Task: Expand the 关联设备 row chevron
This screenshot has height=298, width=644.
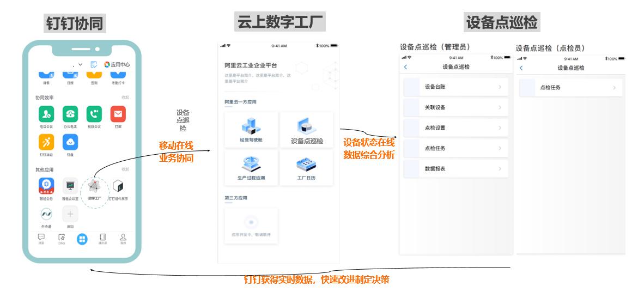Action: [500, 107]
